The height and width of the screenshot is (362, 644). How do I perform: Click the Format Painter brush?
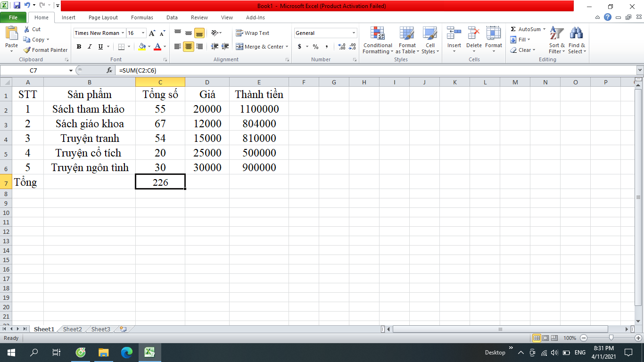tap(27, 50)
